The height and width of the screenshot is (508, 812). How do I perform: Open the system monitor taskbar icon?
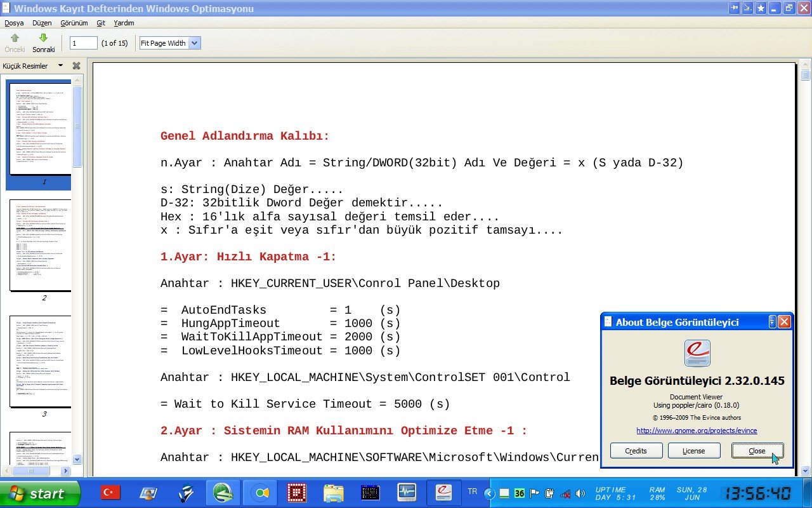[x=407, y=493]
